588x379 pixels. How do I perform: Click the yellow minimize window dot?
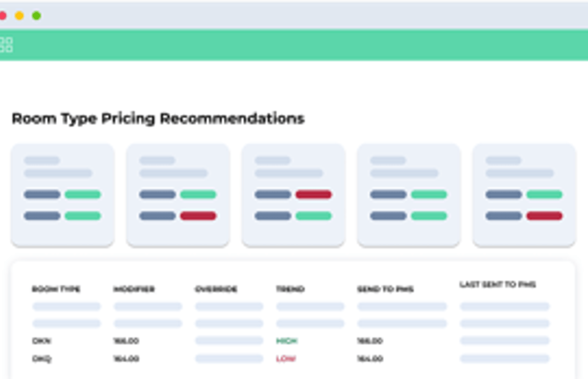(19, 16)
